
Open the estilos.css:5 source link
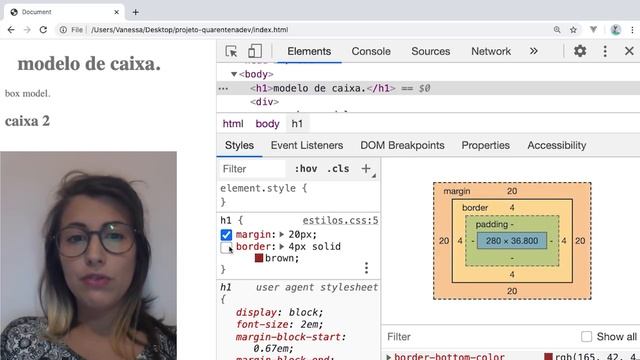coord(340,220)
